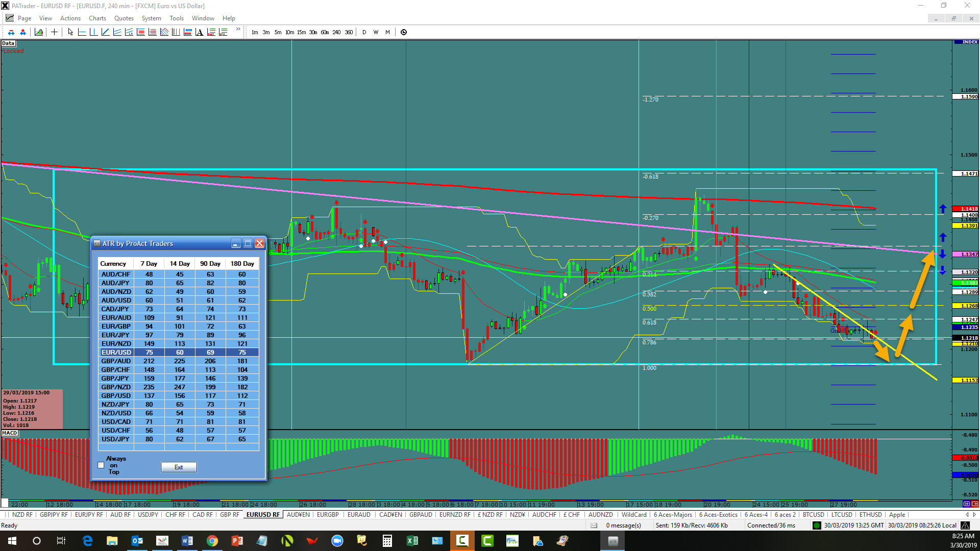Open the Help menu
Image resolution: width=980 pixels, height=551 pixels.
click(229, 18)
